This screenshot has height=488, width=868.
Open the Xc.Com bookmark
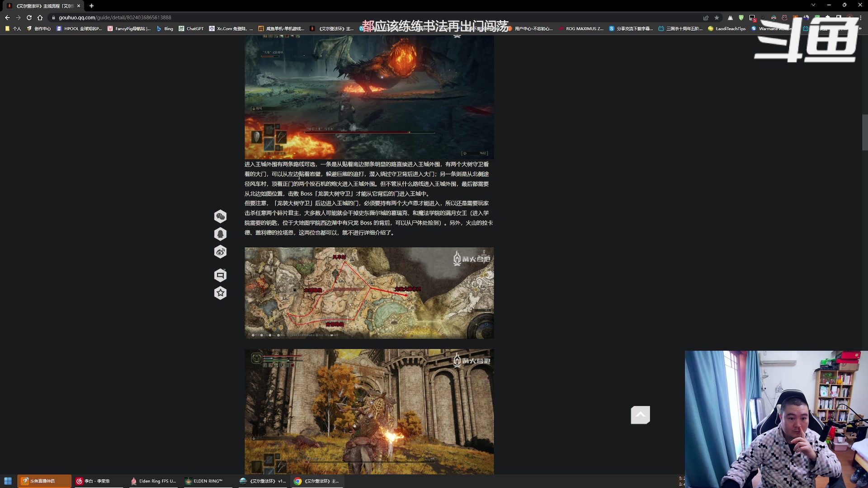click(231, 28)
